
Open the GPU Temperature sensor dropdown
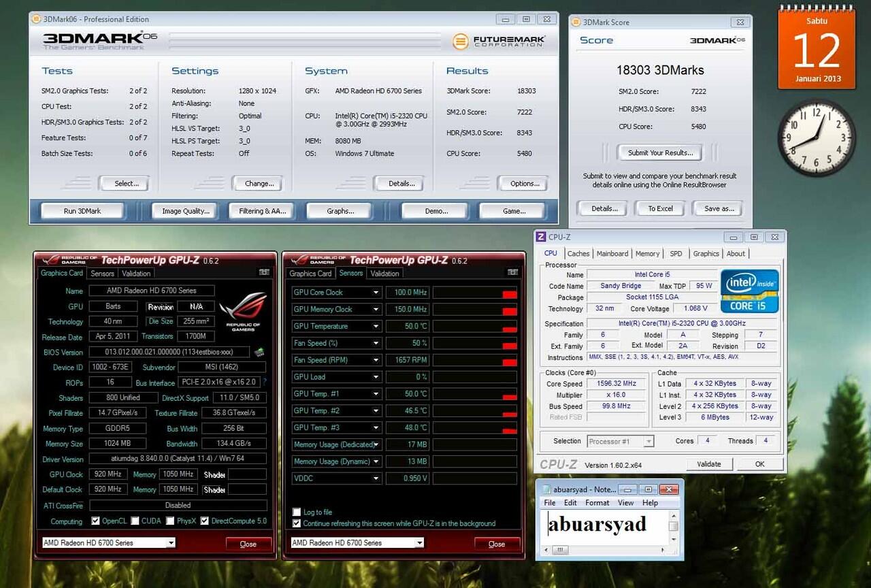point(376,327)
